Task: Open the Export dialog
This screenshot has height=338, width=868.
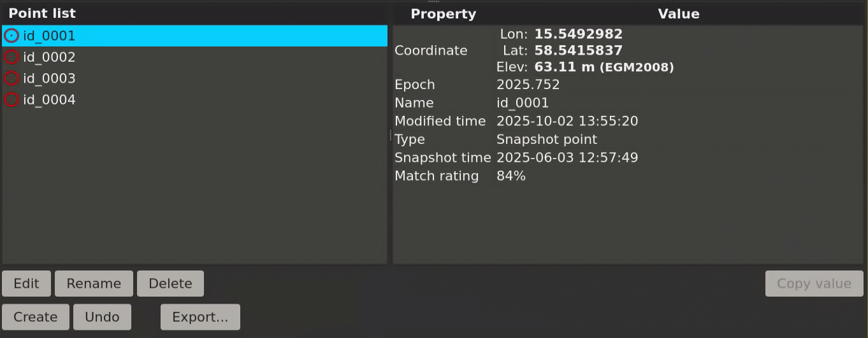Action: (x=200, y=317)
